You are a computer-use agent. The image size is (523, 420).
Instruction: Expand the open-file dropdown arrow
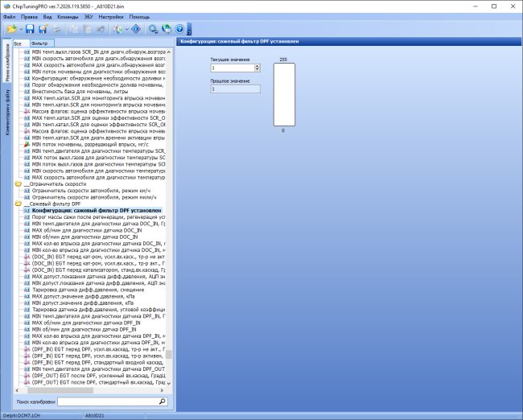click(x=21, y=29)
